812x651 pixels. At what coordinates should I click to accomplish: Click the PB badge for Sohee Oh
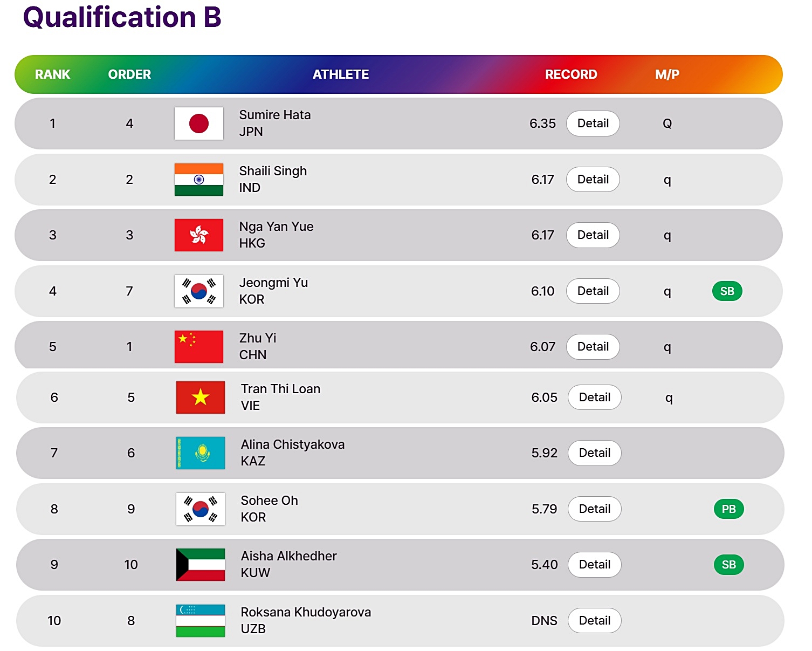click(x=729, y=509)
